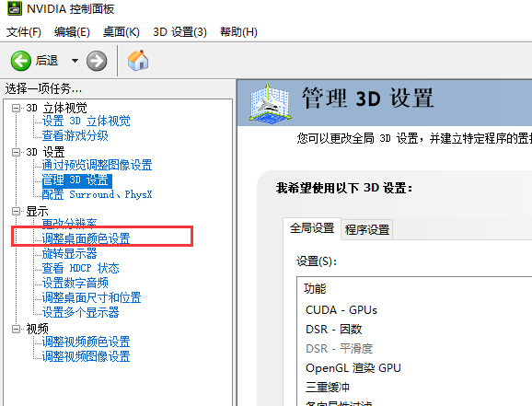Open the 3D 设置(3) menu

[x=179, y=32]
